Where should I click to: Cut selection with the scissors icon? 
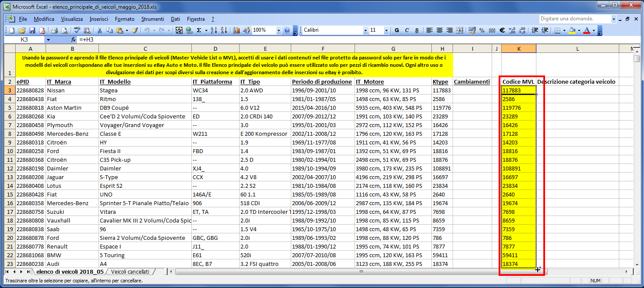tap(100, 30)
